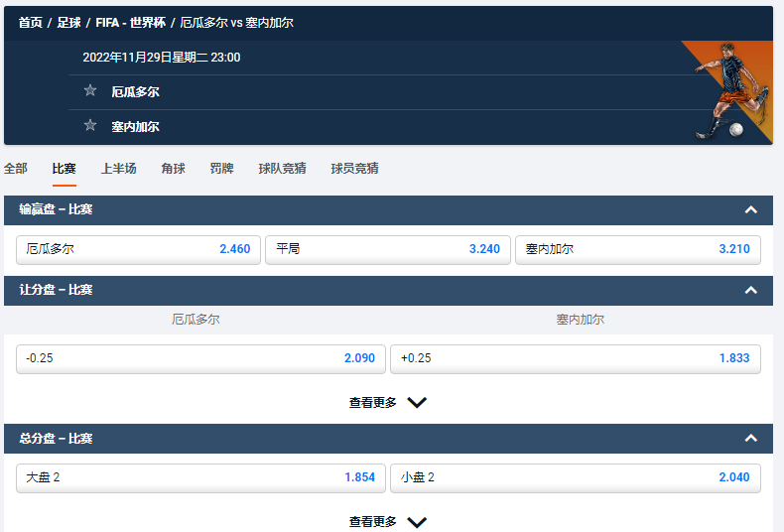Open the 角球 tab
The width and height of the screenshot is (784, 532).
pyautogui.click(x=173, y=169)
